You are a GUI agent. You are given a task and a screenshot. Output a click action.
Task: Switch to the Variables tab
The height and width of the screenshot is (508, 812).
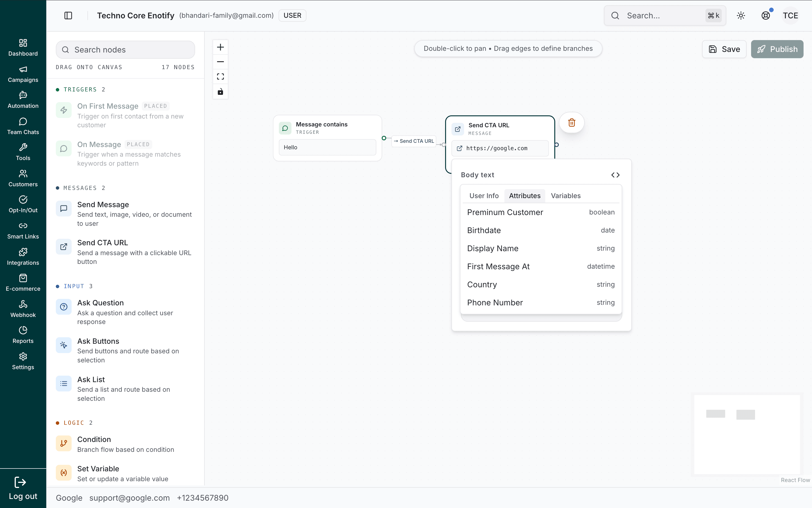(x=566, y=196)
